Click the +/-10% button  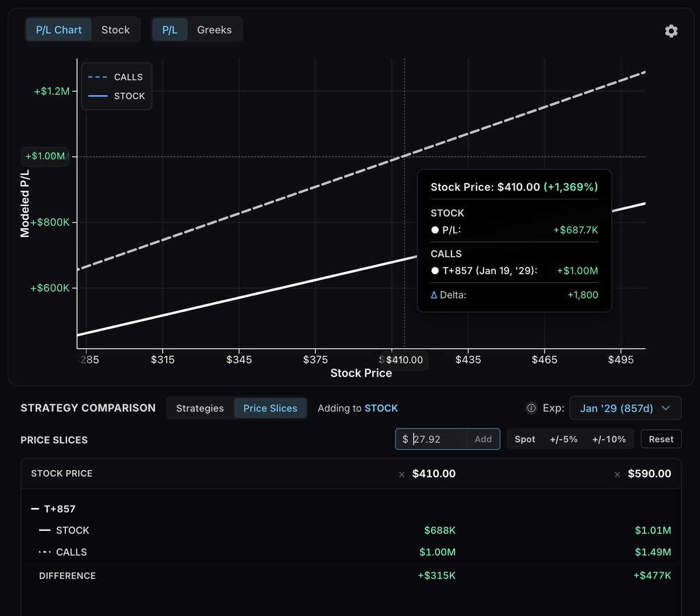click(609, 439)
